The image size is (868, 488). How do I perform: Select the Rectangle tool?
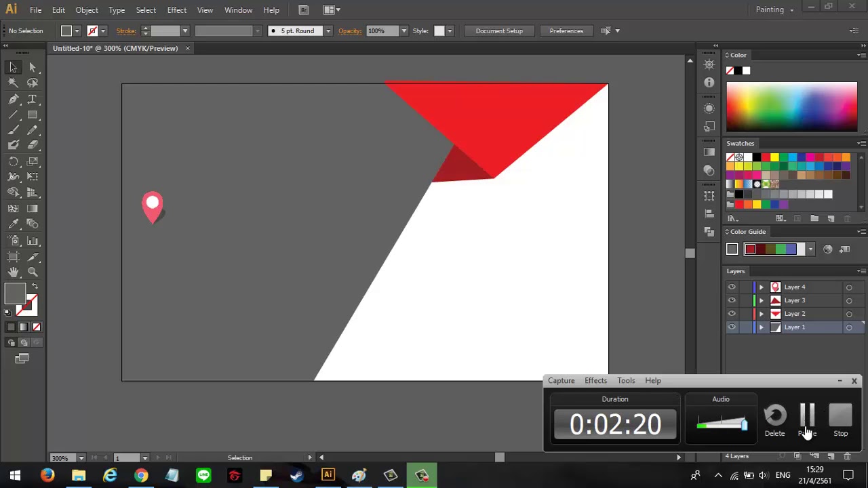[x=33, y=115]
